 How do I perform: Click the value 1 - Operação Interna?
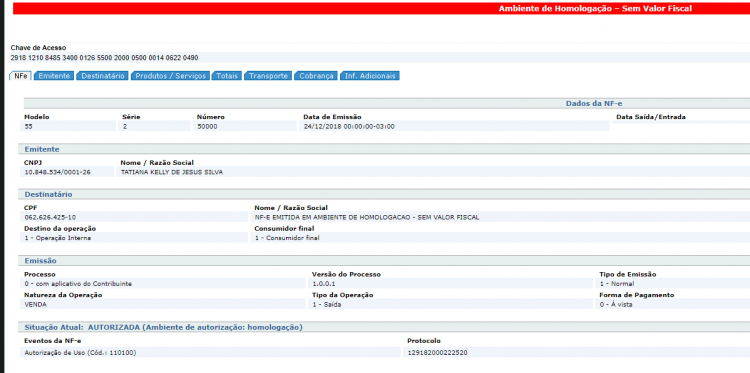pos(57,238)
